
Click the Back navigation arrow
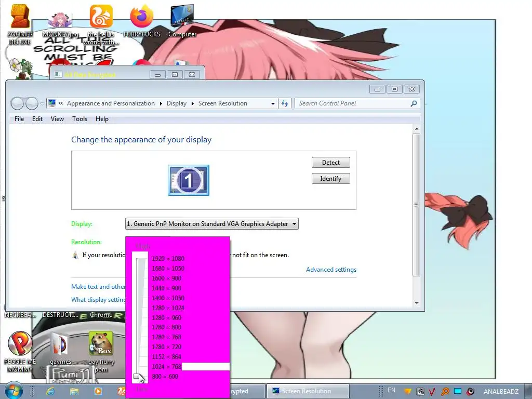click(17, 103)
